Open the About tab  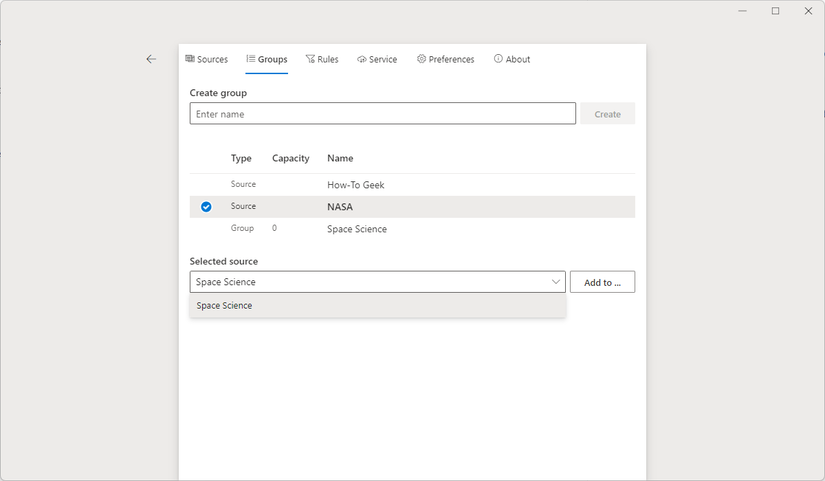517,60
